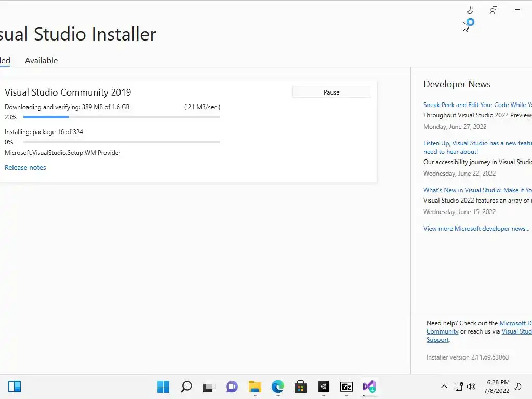This screenshot has width=532, height=399.
Task: Toggle the dark theme moon icon
Action: coord(470,10)
